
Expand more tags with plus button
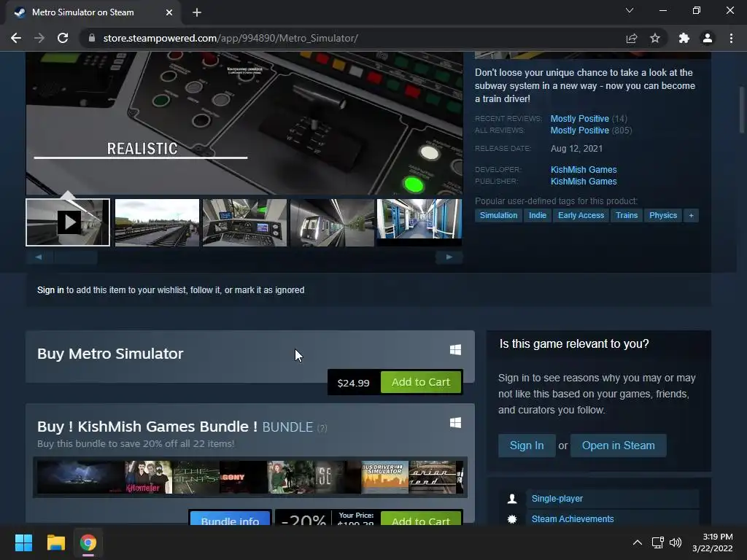(x=691, y=215)
